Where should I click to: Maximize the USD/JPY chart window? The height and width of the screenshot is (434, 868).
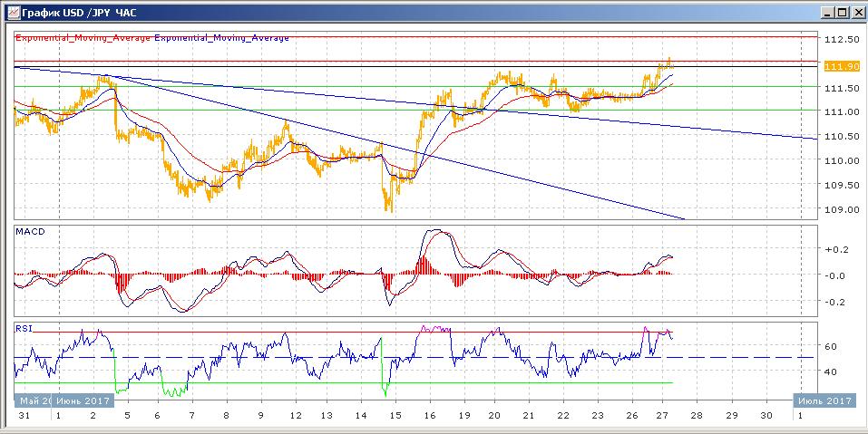coord(842,12)
